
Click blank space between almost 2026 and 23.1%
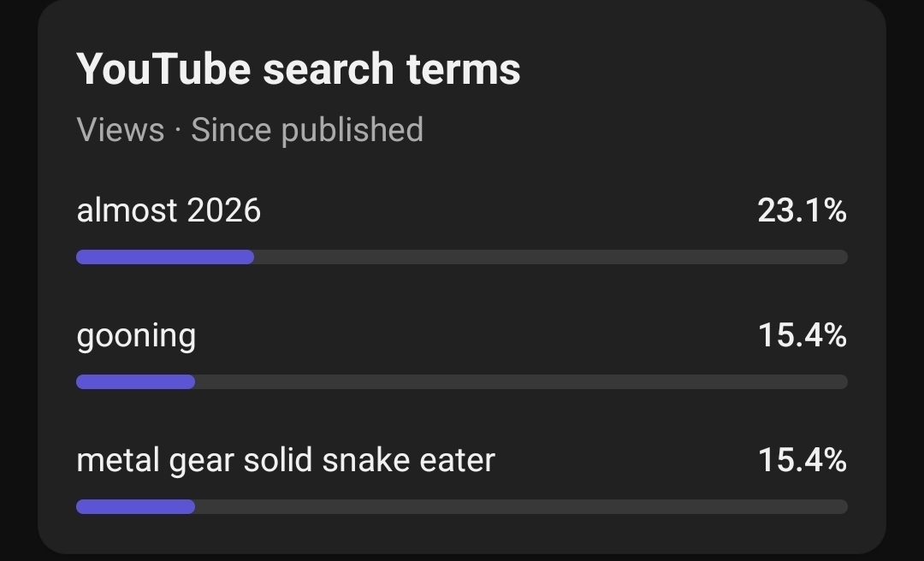[505, 210]
